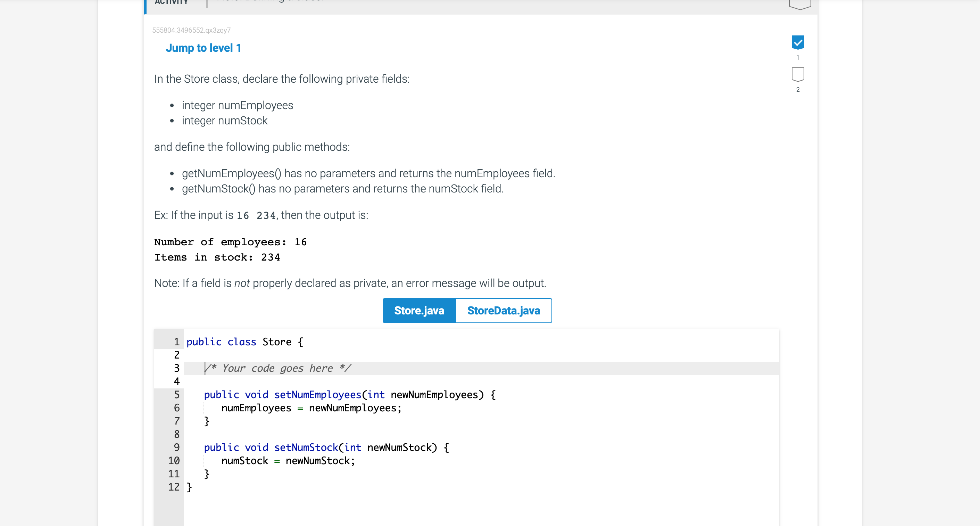Select the empty level 2 shield icon
The height and width of the screenshot is (526, 980).
click(797, 74)
